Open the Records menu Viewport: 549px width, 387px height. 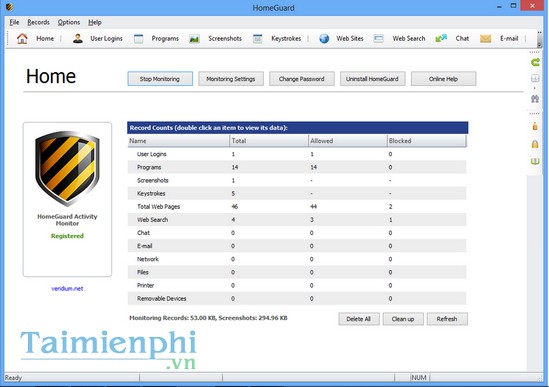(x=39, y=22)
